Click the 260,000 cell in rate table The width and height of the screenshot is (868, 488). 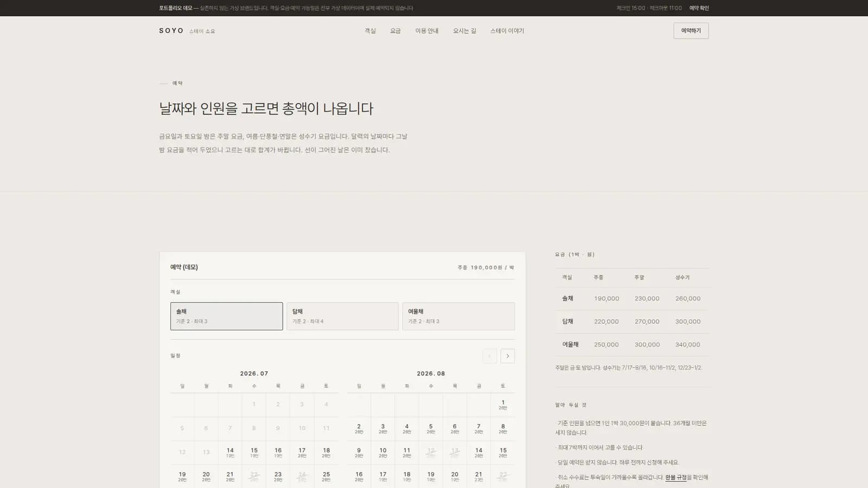[688, 299]
